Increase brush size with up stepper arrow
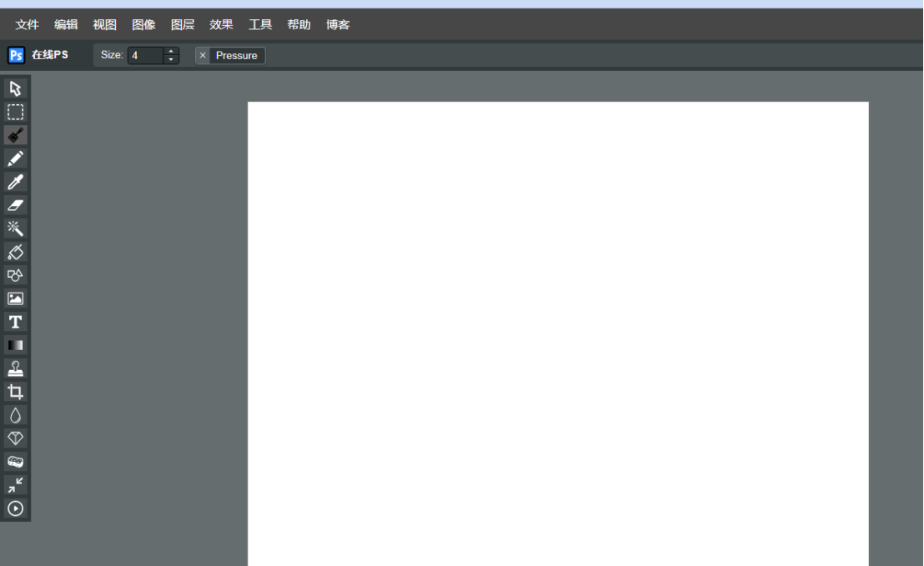 pos(170,51)
